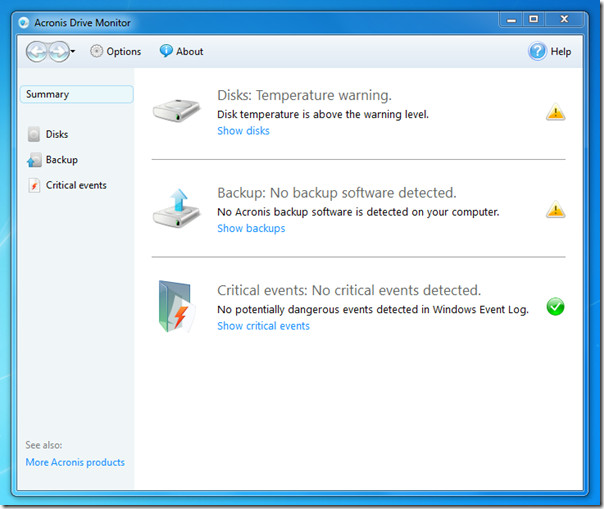This screenshot has height=509, width=604.
Task: Click the 'See also:' label
Action: point(44,445)
